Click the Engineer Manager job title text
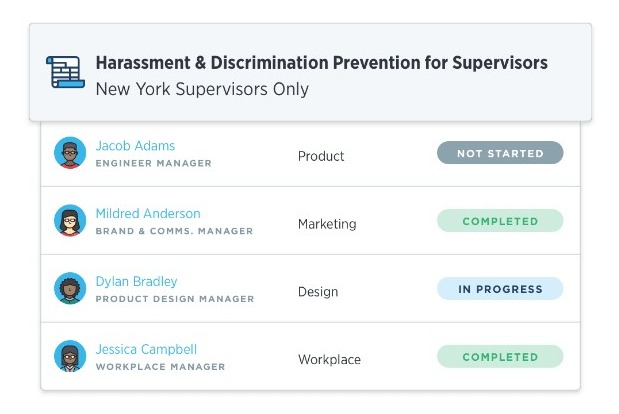Viewport: 619px width, 414px height. (154, 163)
